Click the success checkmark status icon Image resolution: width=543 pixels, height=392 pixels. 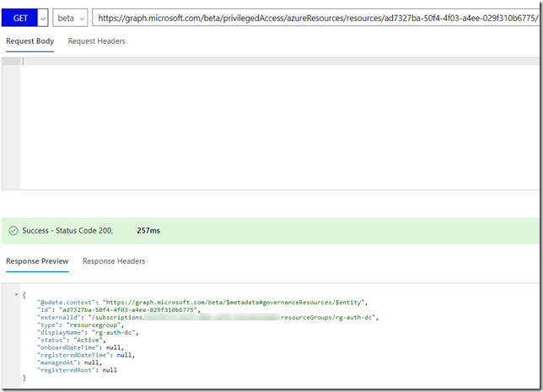[x=13, y=231]
